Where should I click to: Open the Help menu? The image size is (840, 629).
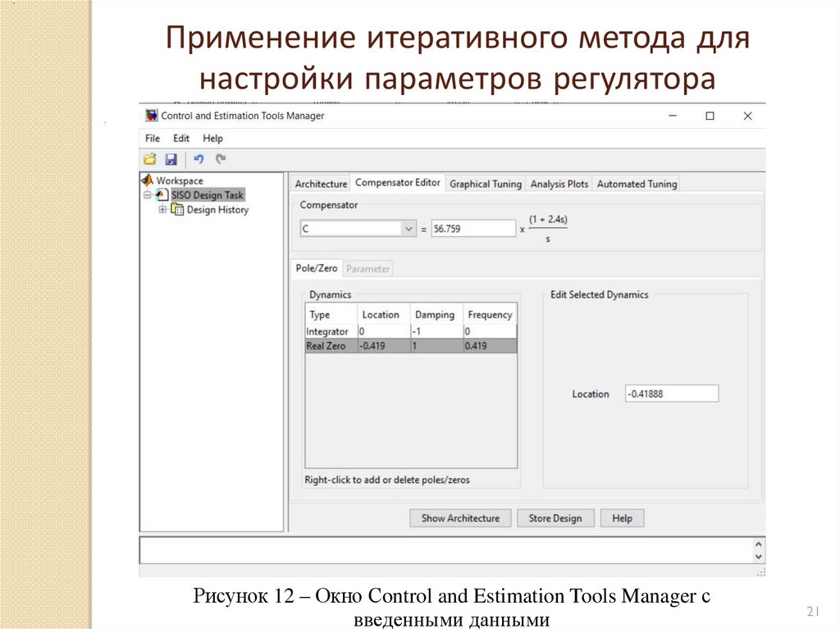click(x=212, y=139)
